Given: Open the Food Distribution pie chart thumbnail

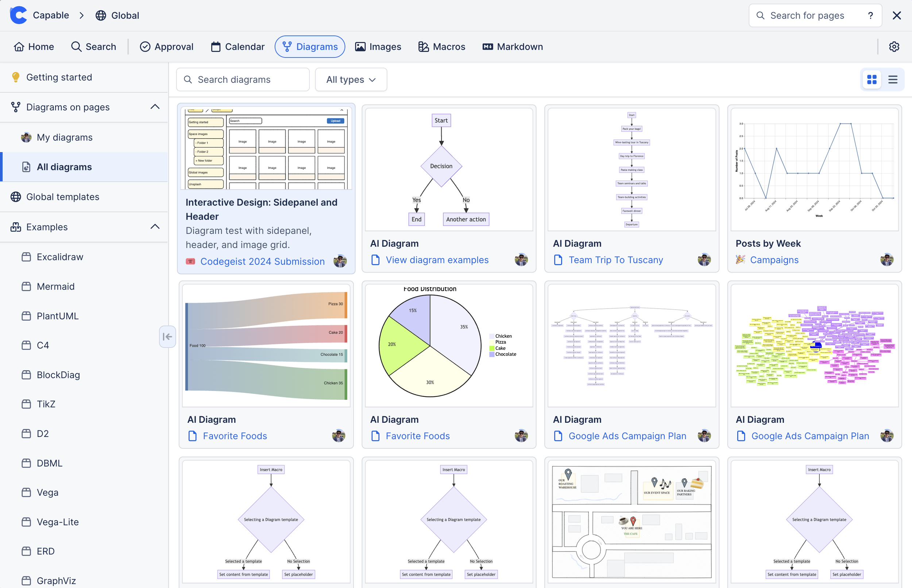Looking at the screenshot, I should tap(449, 345).
